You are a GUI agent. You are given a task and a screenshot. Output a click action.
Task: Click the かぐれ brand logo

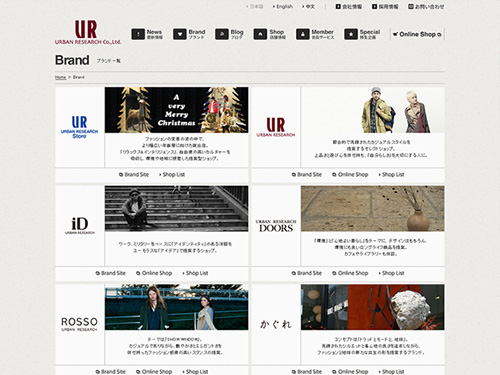tap(276, 324)
